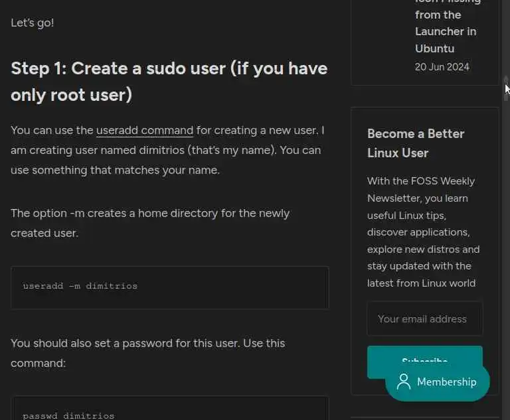This screenshot has width=510, height=420.
Task: Focus the Your email address field
Action: pos(425,319)
